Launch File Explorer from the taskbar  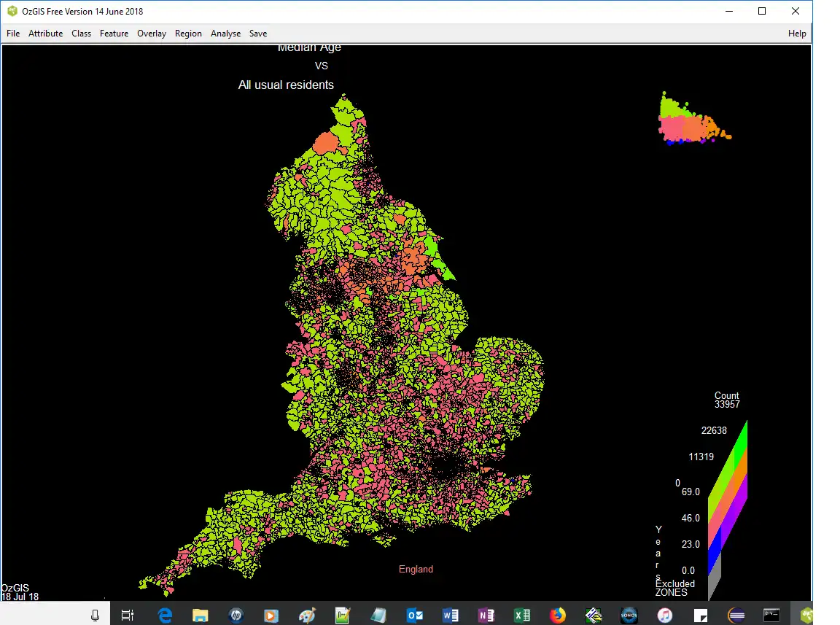pos(201,615)
